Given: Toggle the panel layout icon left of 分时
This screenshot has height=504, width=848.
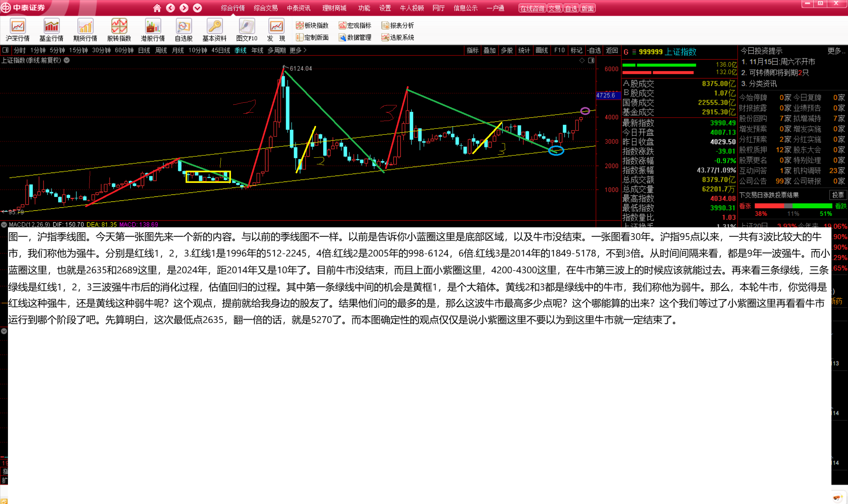Looking at the screenshot, I should tap(5, 50).
